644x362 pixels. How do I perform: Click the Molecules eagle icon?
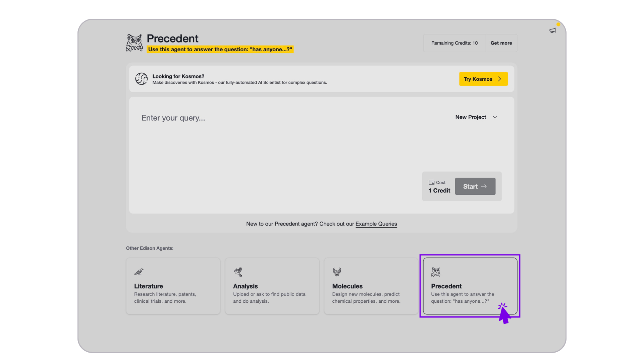point(337,272)
